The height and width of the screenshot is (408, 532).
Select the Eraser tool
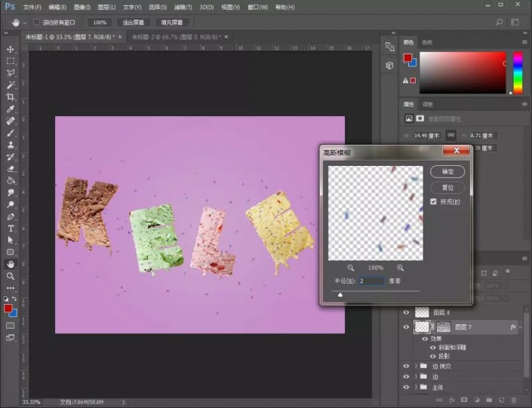(x=11, y=169)
